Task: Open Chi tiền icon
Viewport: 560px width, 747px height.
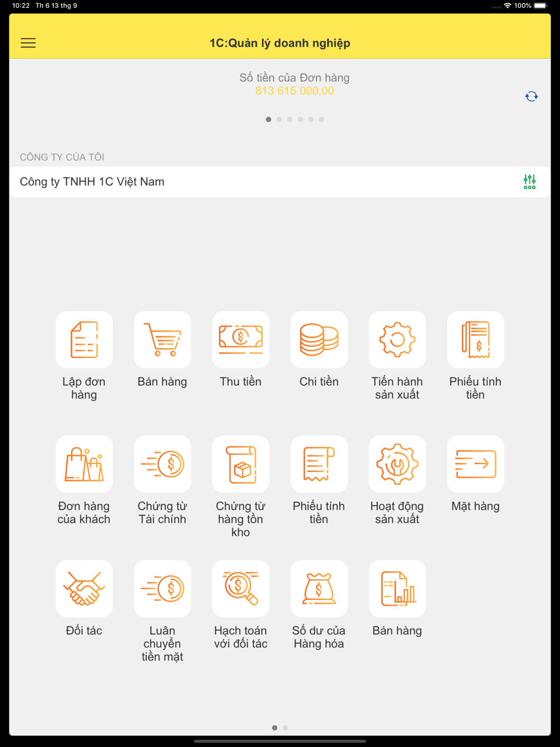Action: 319,339
